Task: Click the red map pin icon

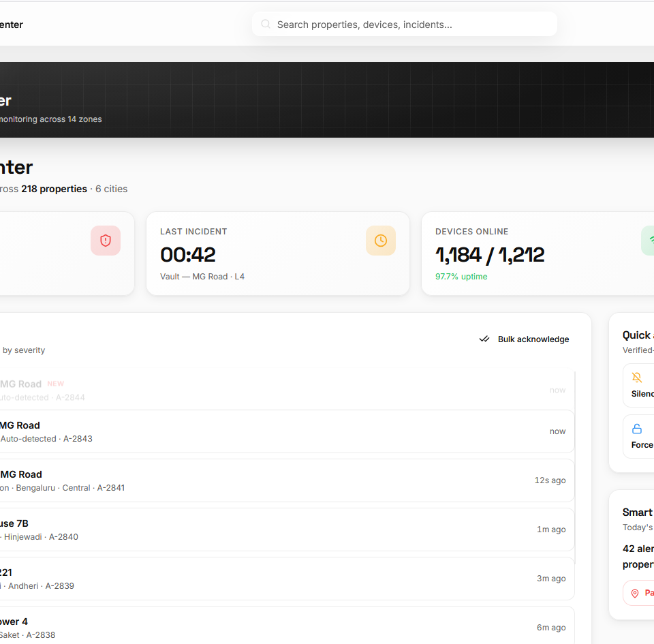Action: coord(634,593)
